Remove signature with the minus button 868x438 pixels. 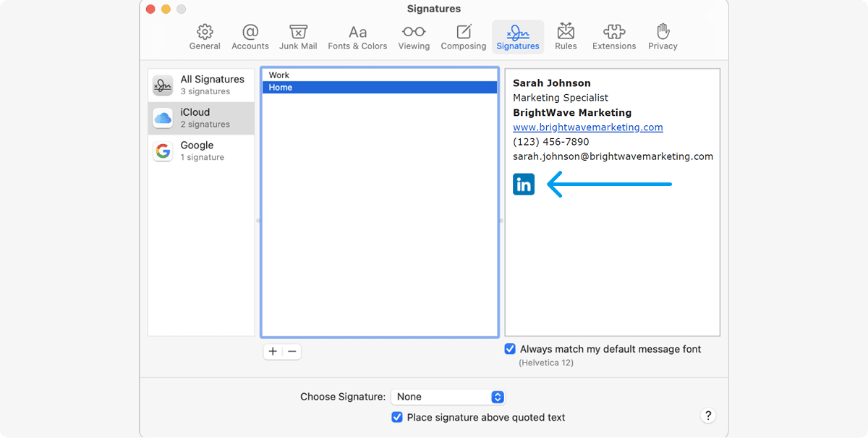tap(292, 352)
